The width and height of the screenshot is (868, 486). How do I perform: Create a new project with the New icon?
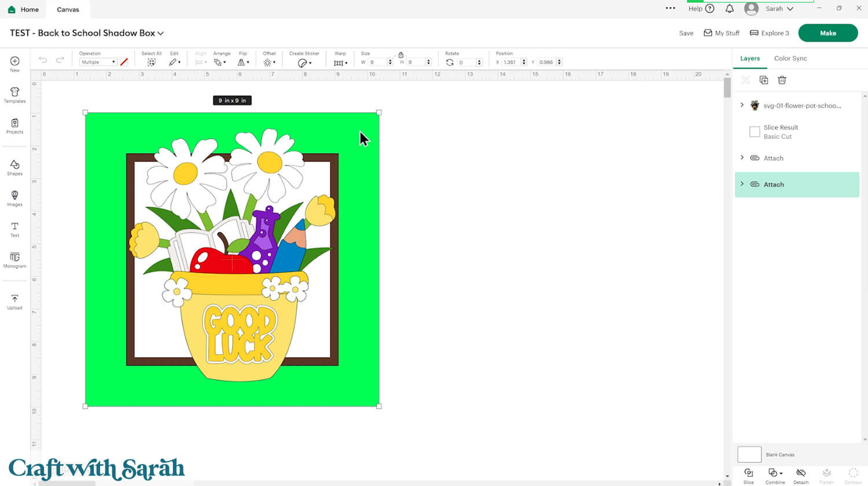tap(14, 64)
